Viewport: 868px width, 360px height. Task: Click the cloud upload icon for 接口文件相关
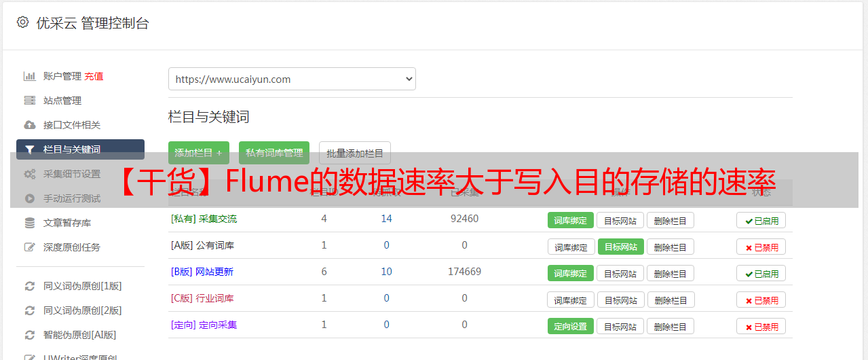(x=29, y=125)
